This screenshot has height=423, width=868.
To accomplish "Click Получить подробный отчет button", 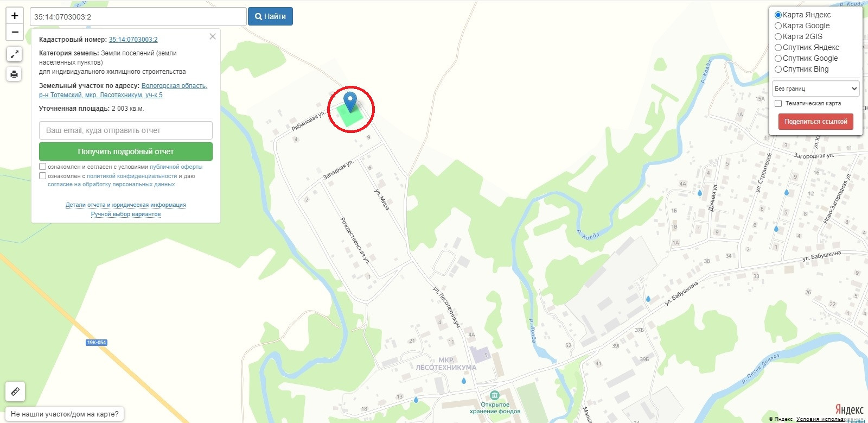I will [x=126, y=151].
